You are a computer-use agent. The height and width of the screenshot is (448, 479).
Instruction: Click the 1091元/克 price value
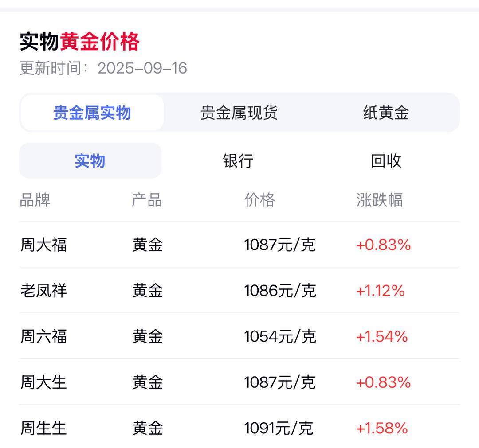click(x=279, y=428)
